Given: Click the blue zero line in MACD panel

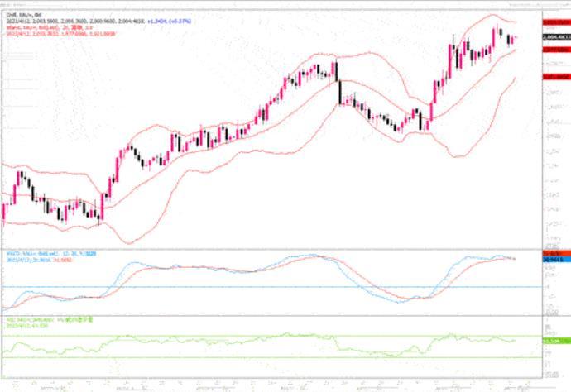Looking at the screenshot, I should coord(248,287).
